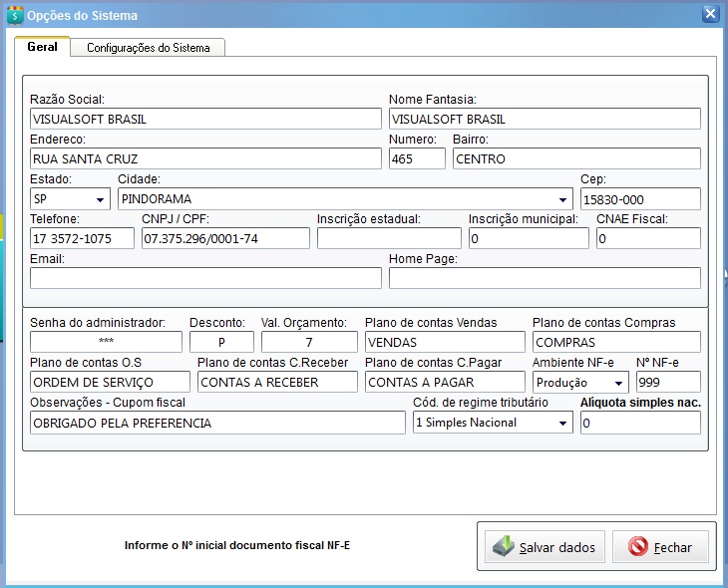Image resolution: width=728 pixels, height=588 pixels.
Task: Click the empty Home Page field
Action: (545, 278)
